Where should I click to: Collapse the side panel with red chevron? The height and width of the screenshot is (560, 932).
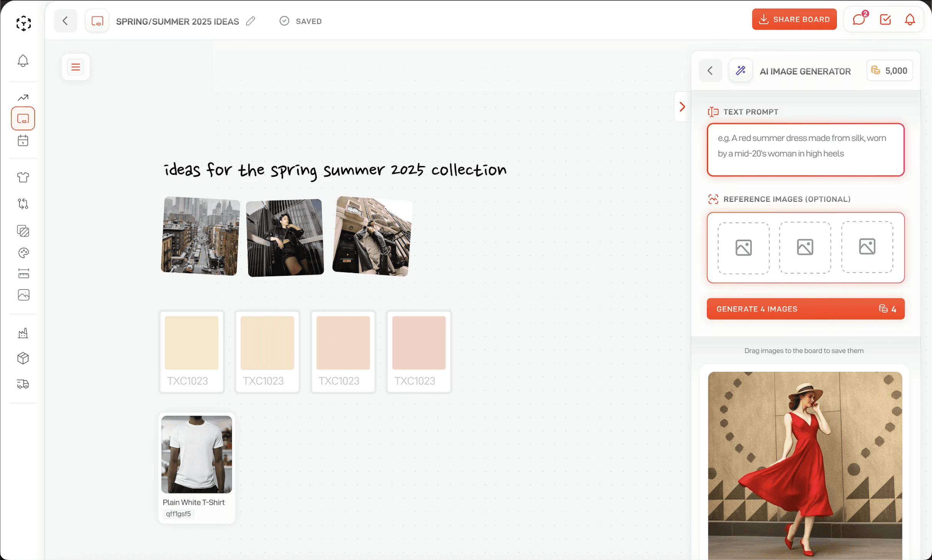(682, 107)
